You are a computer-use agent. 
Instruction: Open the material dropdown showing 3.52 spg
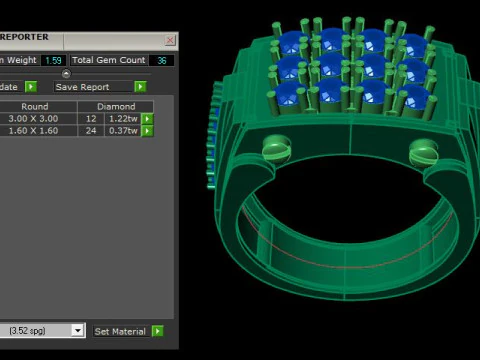coord(78,331)
